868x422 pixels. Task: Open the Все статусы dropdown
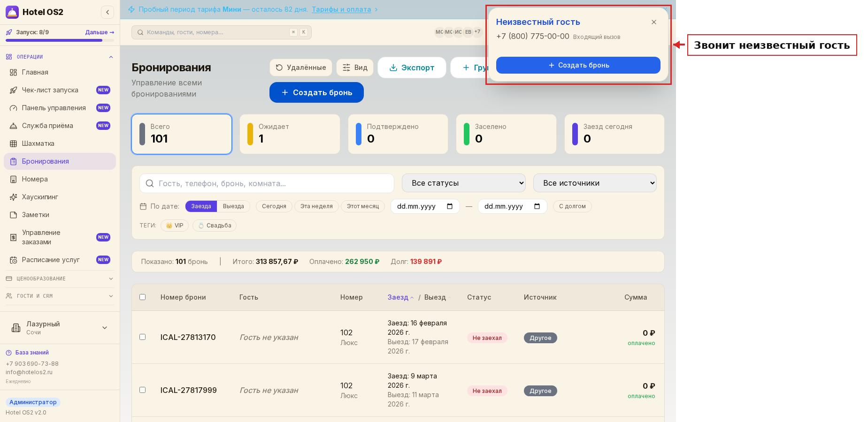[x=464, y=183]
